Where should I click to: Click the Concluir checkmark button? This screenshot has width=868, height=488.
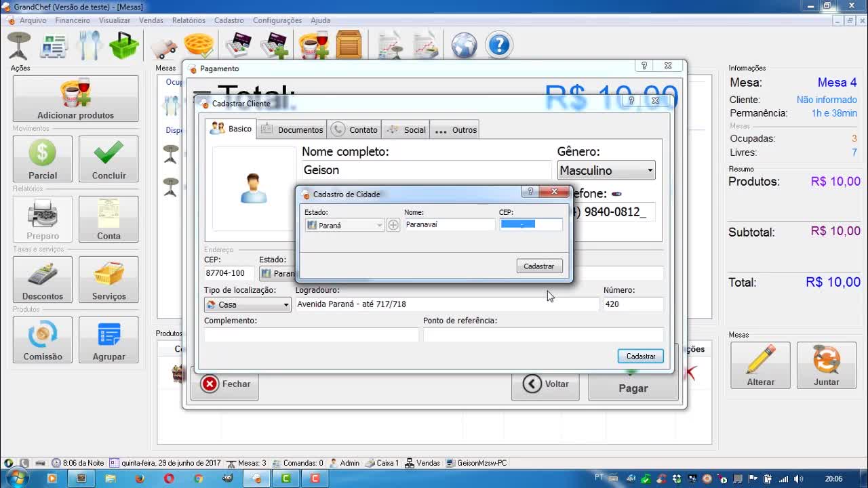pyautogui.click(x=108, y=159)
